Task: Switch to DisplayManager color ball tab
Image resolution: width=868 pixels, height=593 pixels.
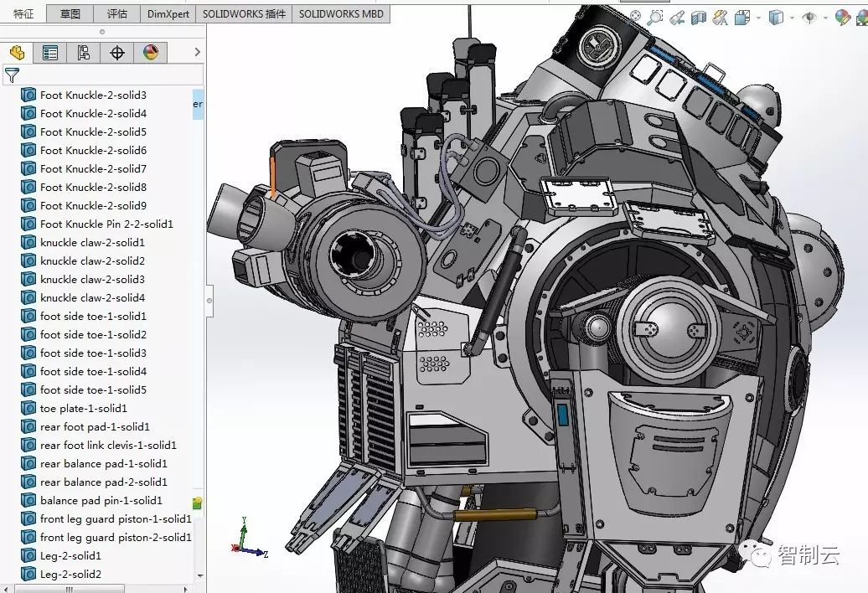Action: [x=151, y=53]
